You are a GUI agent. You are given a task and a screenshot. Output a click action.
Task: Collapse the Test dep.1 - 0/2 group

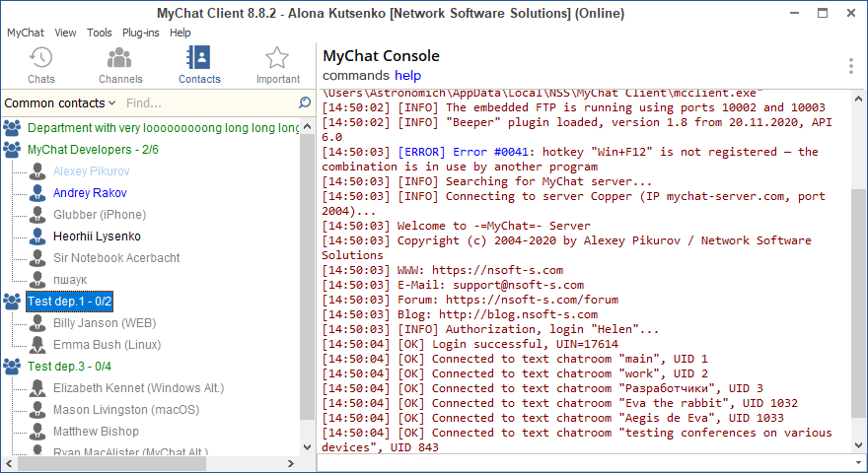[x=69, y=302]
